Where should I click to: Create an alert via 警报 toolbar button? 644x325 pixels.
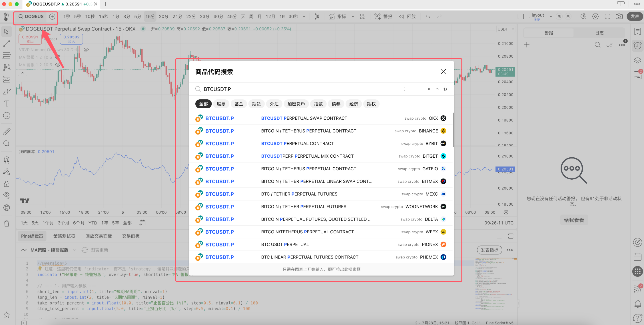[383, 17]
